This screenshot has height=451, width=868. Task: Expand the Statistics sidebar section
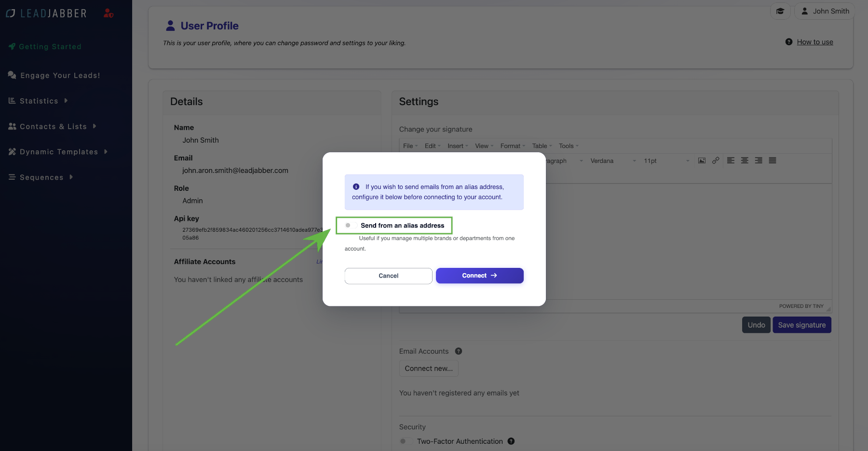pos(39,101)
